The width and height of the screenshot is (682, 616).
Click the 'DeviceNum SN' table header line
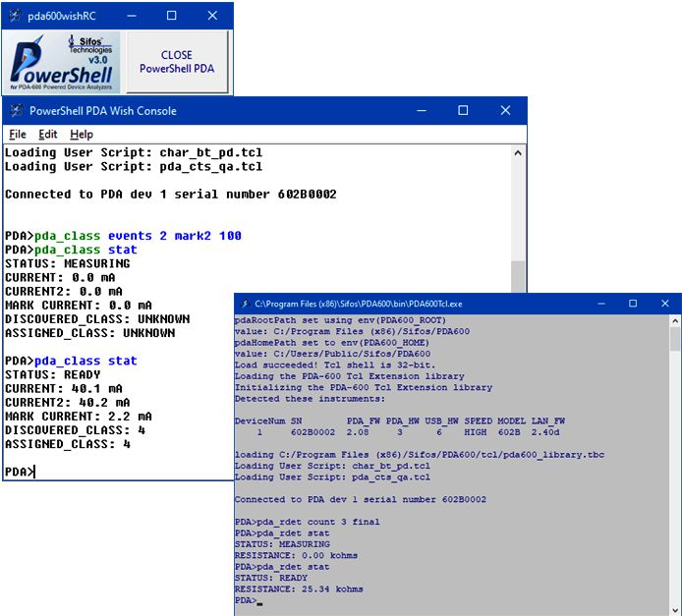click(x=400, y=420)
